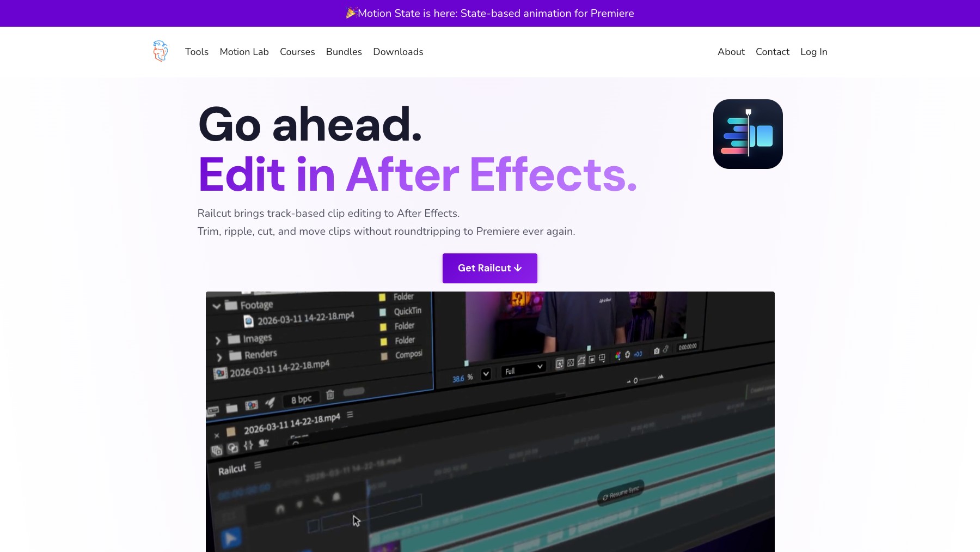Click the site mascot logo icon
The image size is (980, 552).
point(160,51)
